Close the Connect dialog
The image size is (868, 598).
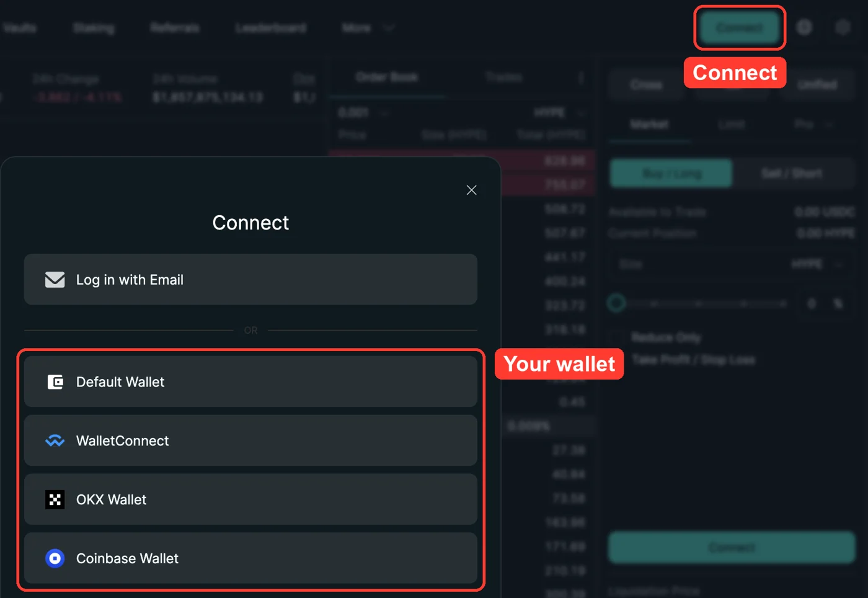(471, 190)
